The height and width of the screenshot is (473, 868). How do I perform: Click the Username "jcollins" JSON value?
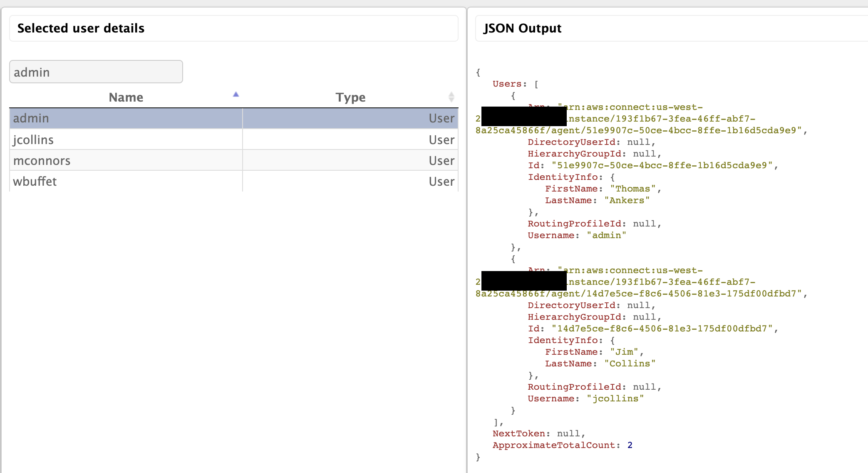point(615,398)
